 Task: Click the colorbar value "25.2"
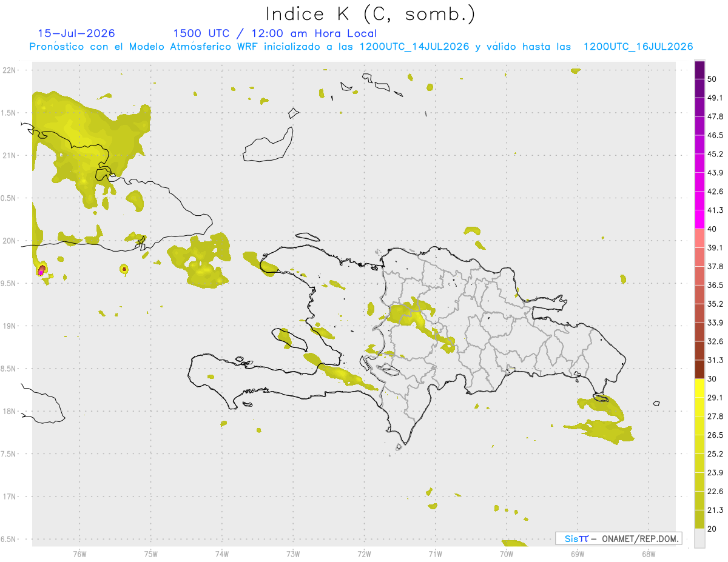[715, 454]
